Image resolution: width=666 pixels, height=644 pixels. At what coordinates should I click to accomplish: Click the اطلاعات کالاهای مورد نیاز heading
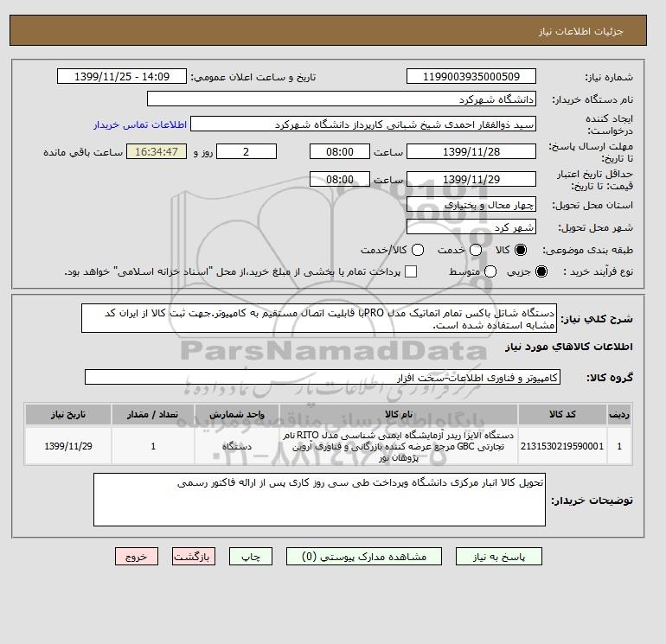[x=569, y=347]
